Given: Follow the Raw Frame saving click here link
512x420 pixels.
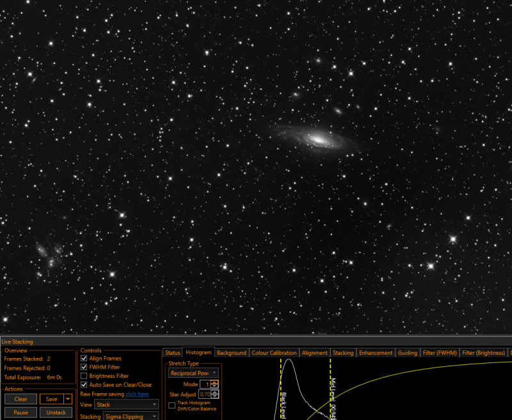Looking at the screenshot, I should (137, 394).
